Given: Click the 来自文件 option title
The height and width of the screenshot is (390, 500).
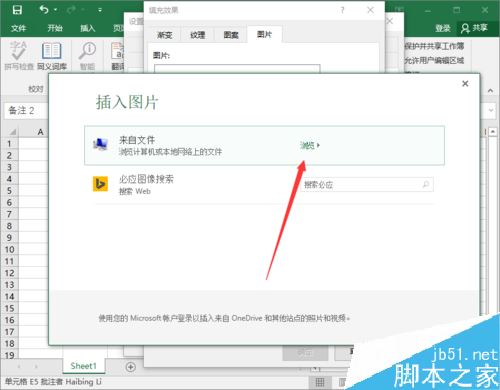Looking at the screenshot, I should tap(137, 140).
